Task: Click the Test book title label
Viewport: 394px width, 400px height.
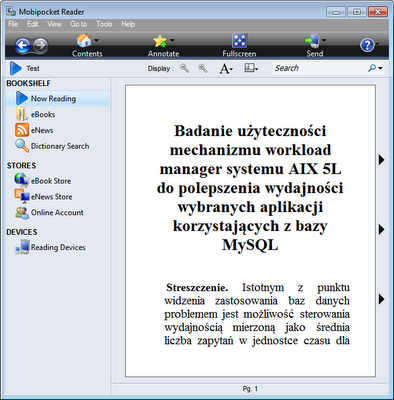Action: [x=33, y=68]
